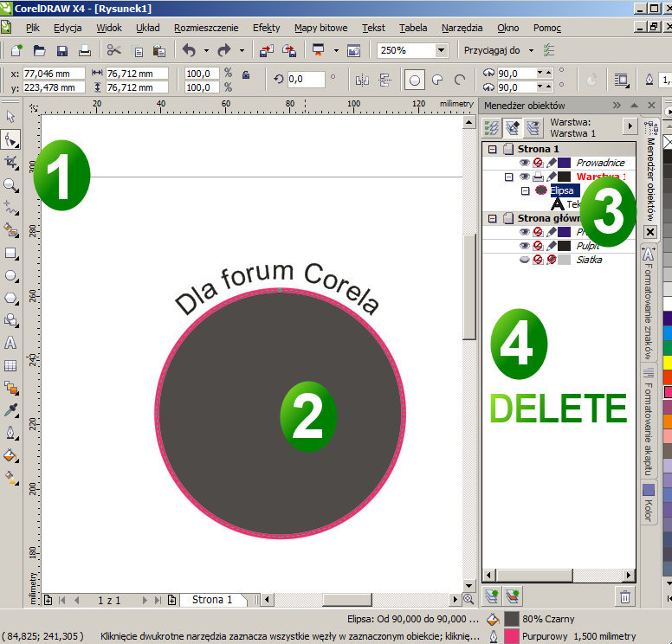The height and width of the screenshot is (644, 672).
Task: Open the Przyciągaj do dropdown
Action: click(529, 50)
